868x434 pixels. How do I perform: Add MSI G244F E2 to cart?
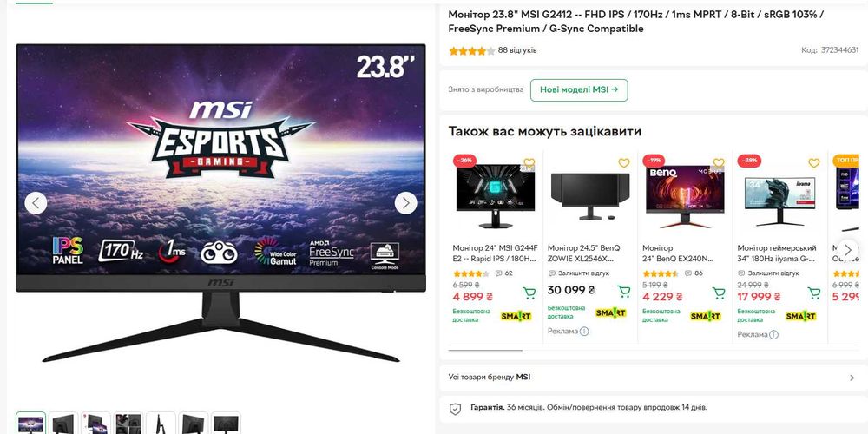coord(529,293)
